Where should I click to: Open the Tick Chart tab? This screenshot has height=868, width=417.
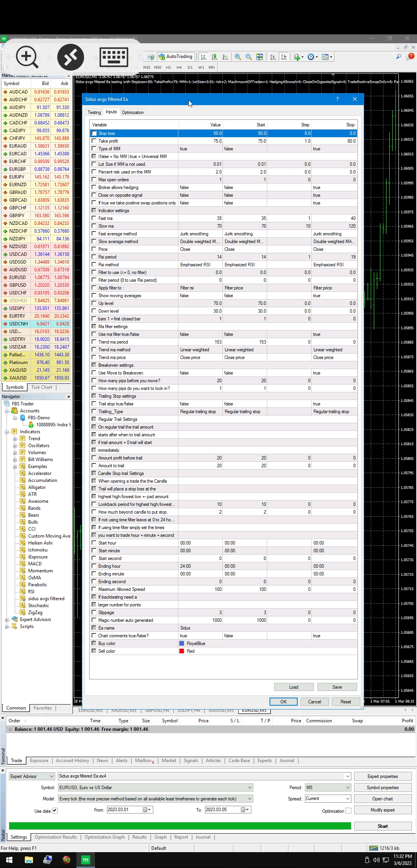coord(41,387)
